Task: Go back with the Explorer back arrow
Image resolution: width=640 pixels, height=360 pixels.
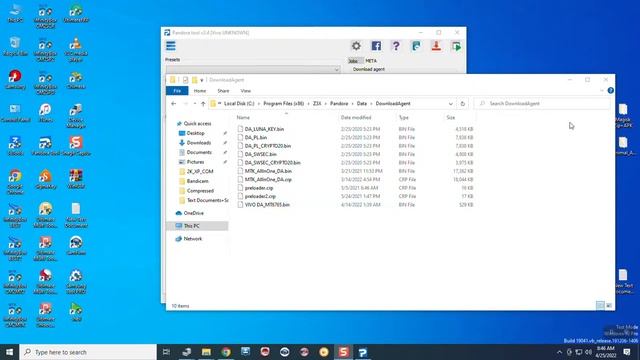Action: 173,104
